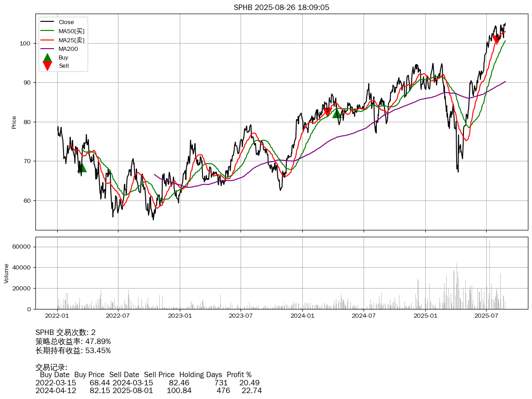Select the Buy marker near March 2022
The image size is (532, 399).
pos(81,168)
